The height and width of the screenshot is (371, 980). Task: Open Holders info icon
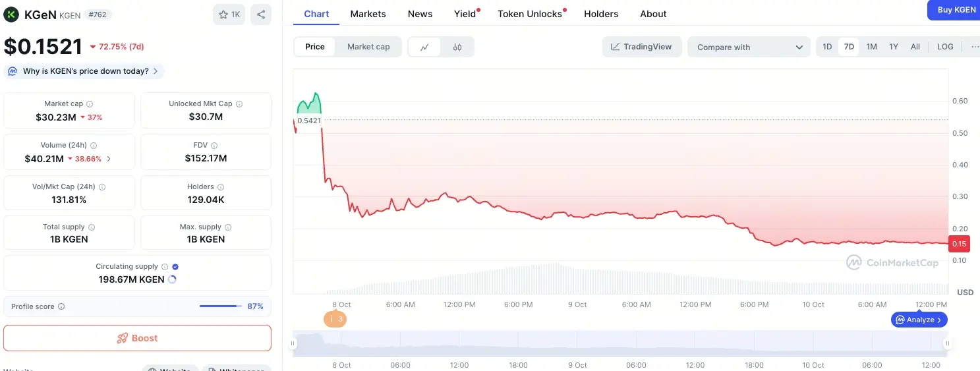220,187
